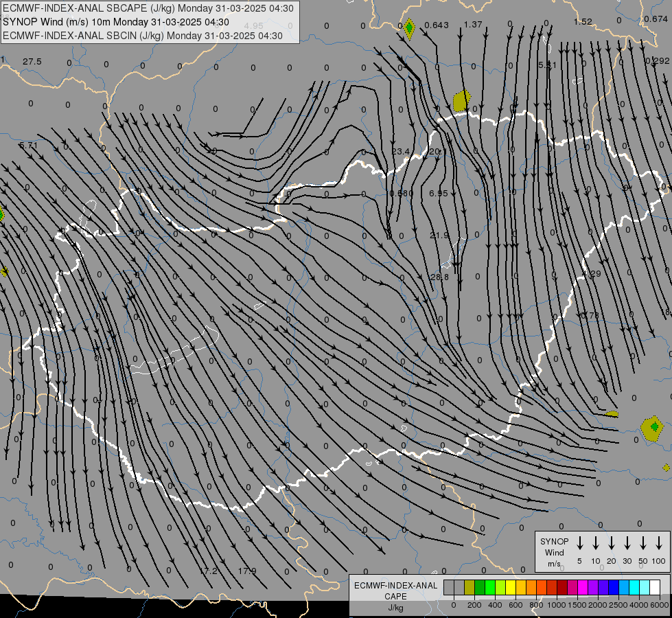The width and height of the screenshot is (672, 618).
Task: Click the 200 tick label on the CAPE scale
Action: [x=474, y=605]
